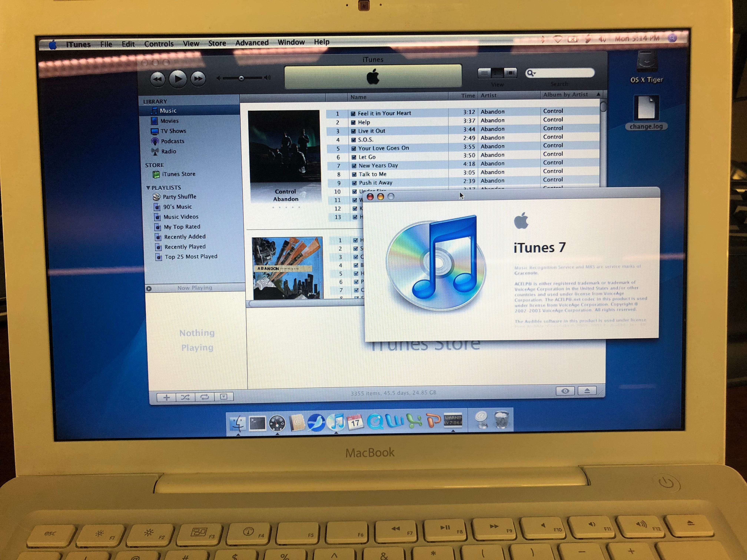This screenshot has width=747, height=560.
Task: Uncheck the 'Live it Out' song checkbox
Action: coord(353,131)
